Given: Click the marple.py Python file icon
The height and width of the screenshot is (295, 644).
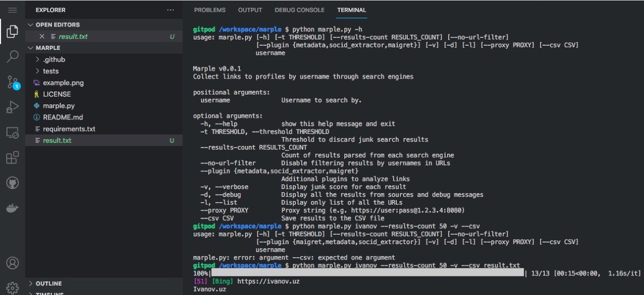Looking at the screenshot, I should click(37, 106).
